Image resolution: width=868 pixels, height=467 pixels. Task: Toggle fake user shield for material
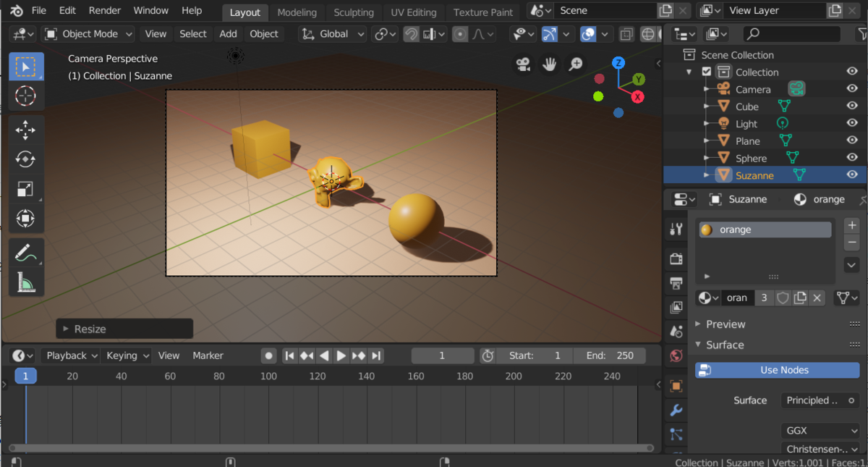click(783, 298)
